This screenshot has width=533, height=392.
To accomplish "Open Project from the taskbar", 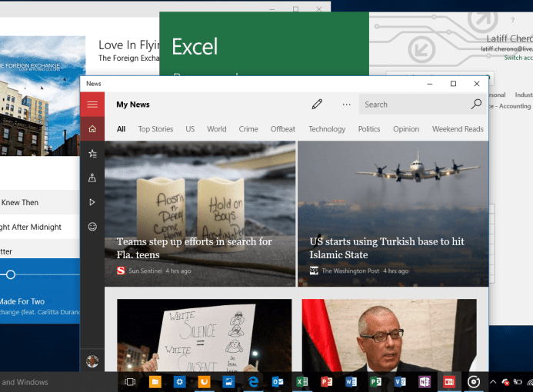I will 375,382.
